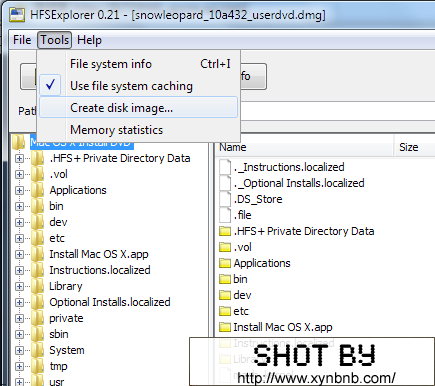Viewport: 435px width, 386px height.
Task: Sort by the Name column header
Action: 304,147
